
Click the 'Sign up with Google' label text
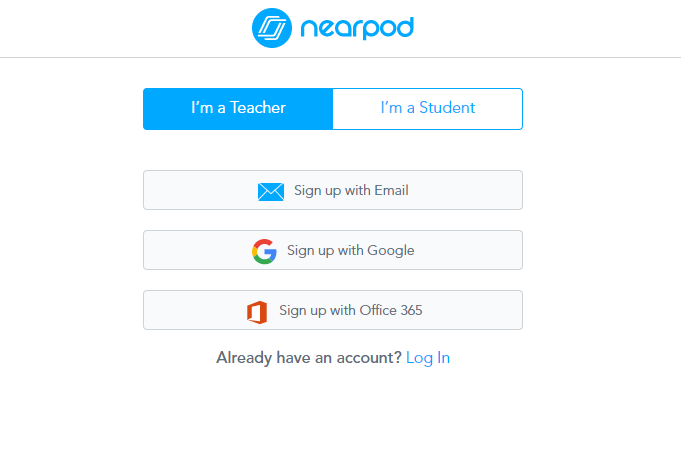pos(350,251)
